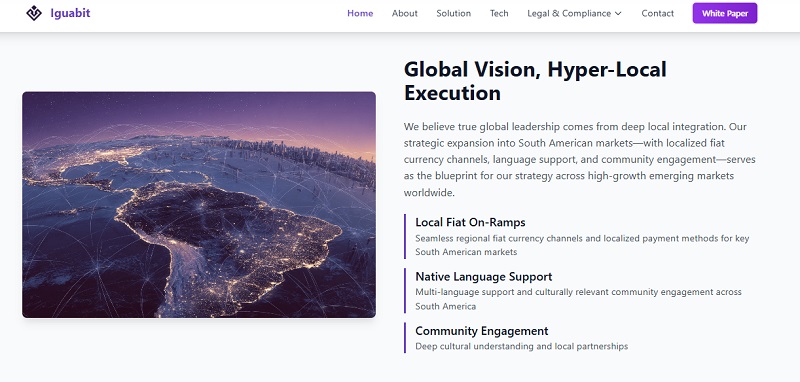Click 'Deep cultural understanding and local partnerships' text
Screen dimensions: 800x382
click(521, 346)
